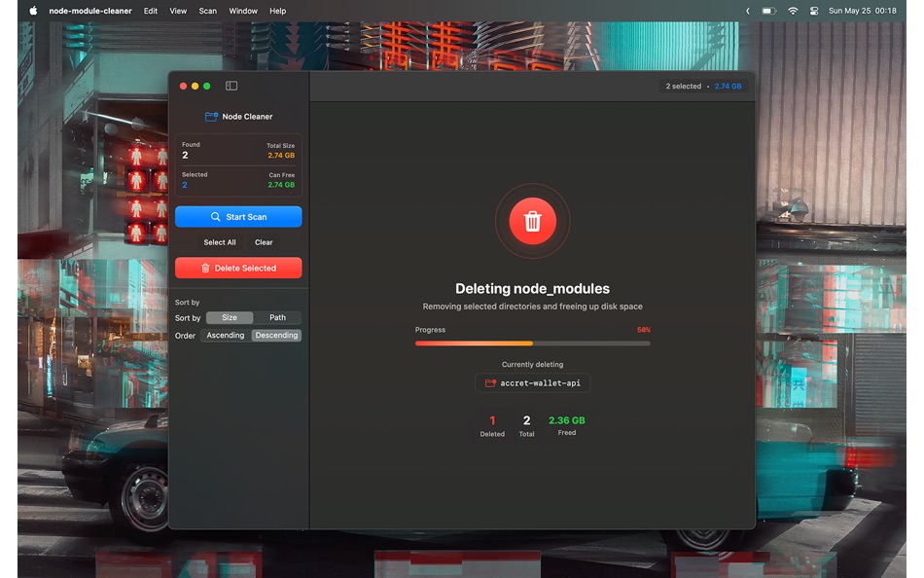This screenshot has width=924, height=578.
Task: Open the View menu
Action: coord(178,11)
